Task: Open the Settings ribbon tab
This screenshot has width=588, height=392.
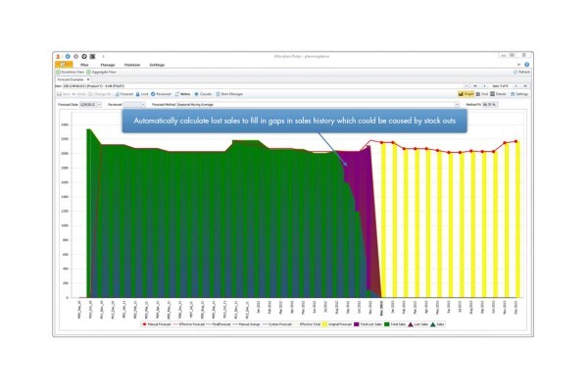Action: 157,65
